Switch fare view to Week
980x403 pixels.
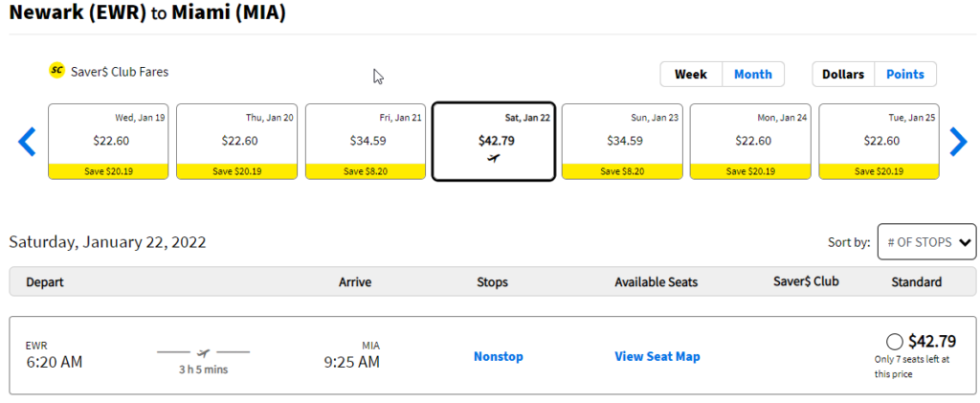click(x=690, y=75)
